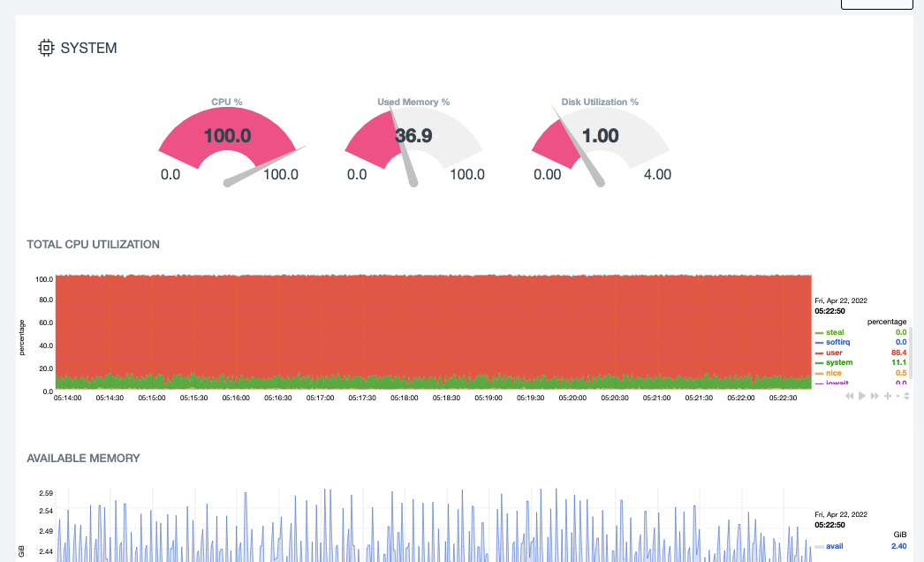
Task: Hide the system series in legend
Action: pos(837,362)
